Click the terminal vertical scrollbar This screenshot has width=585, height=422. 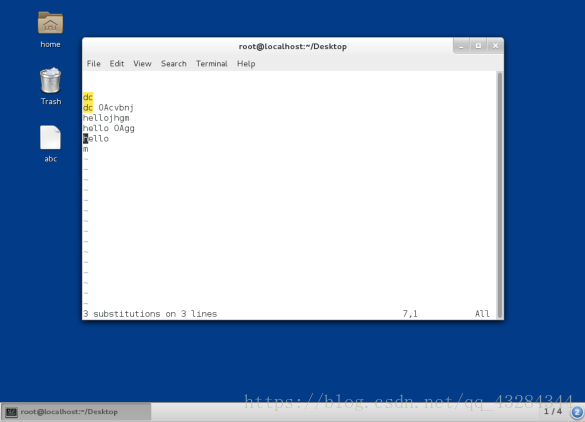click(500, 195)
